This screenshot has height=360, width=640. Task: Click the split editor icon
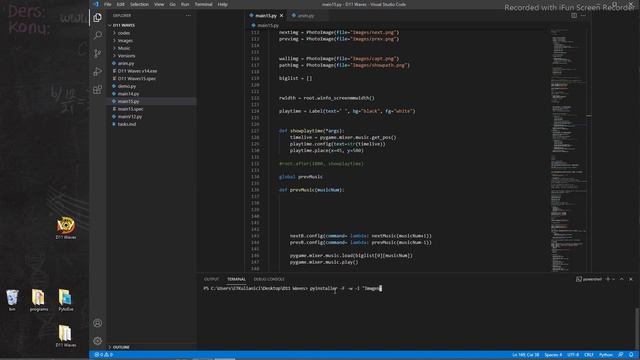click(x=574, y=16)
